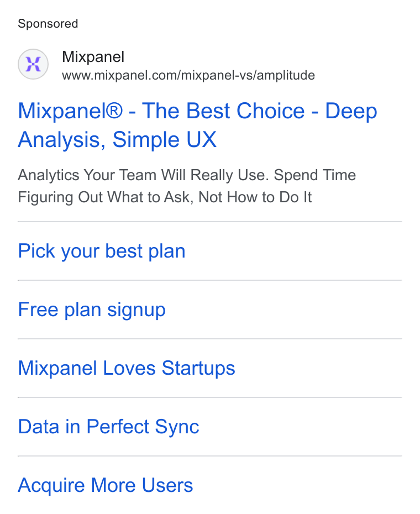
Task: Select the 'Pick your best plan' sitelink
Action: (102, 251)
